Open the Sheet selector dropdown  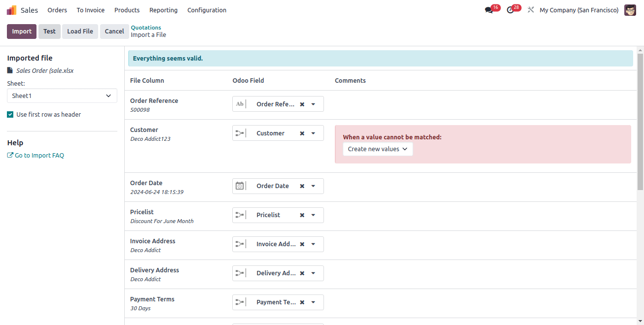pos(62,96)
